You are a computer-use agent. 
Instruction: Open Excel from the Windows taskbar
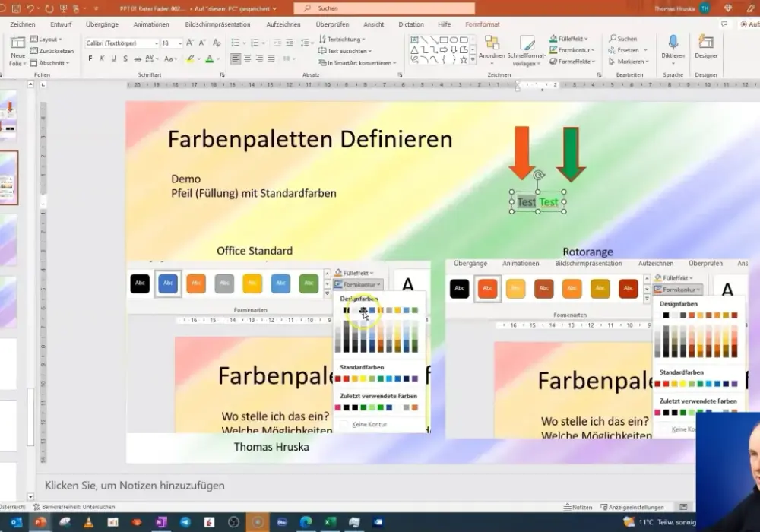click(330, 522)
